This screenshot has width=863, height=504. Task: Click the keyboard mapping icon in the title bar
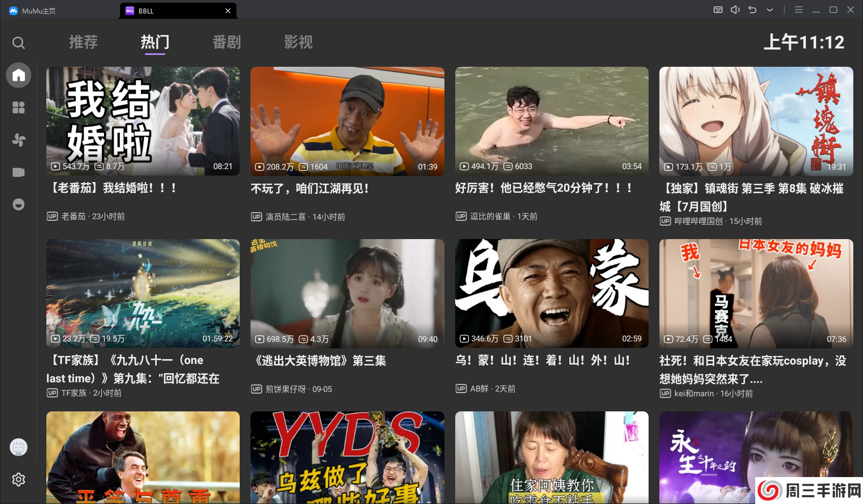pyautogui.click(x=717, y=10)
